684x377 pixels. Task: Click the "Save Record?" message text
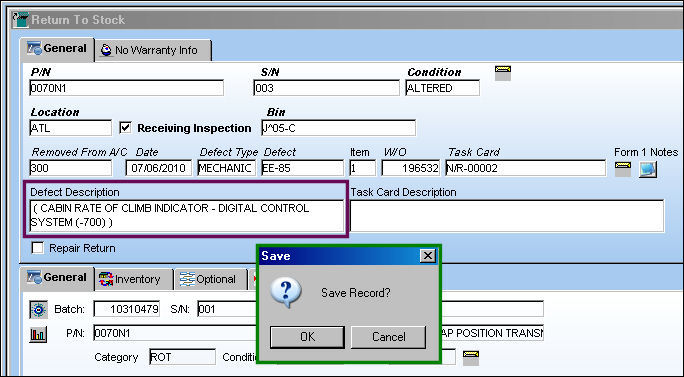(356, 292)
